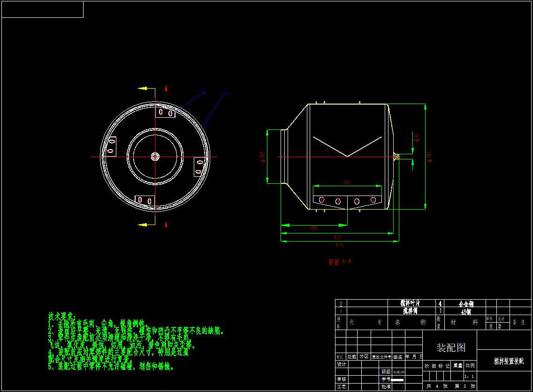
Task: Click the 签名 column header
Action: 398,357
